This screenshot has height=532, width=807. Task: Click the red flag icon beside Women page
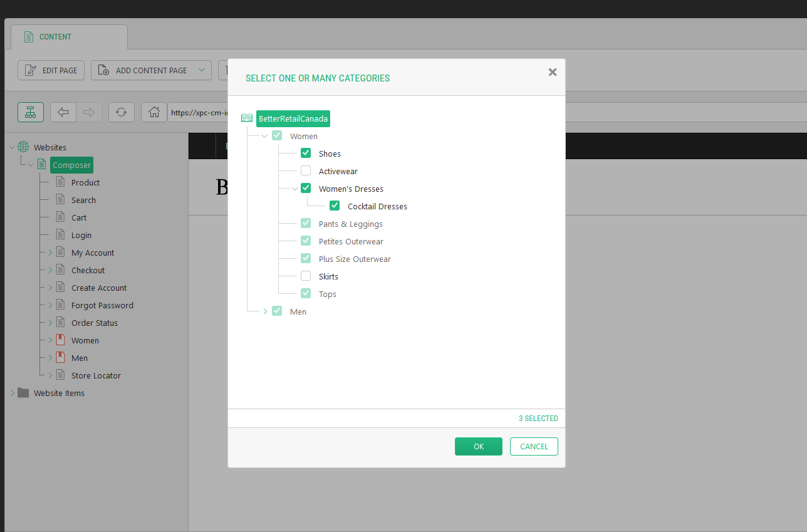point(60,340)
